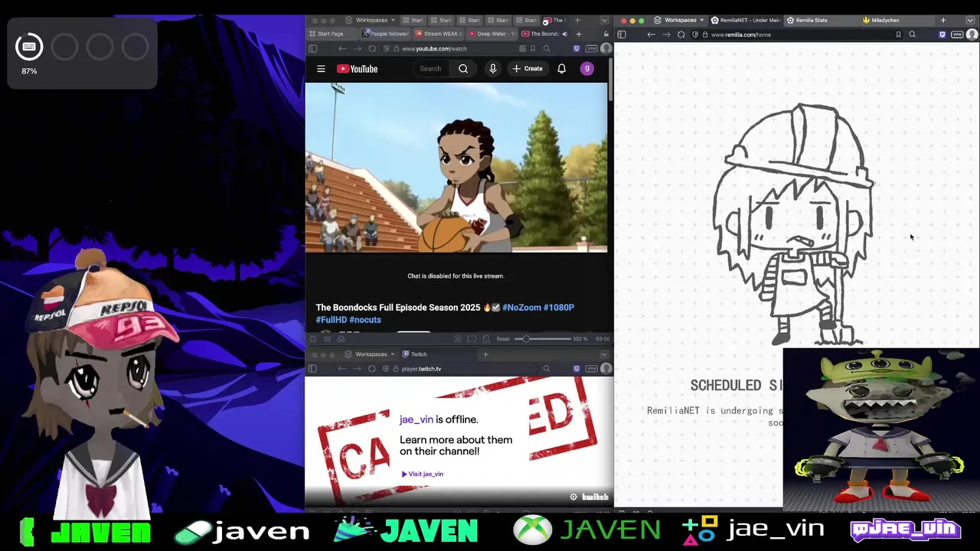Mute the Boondocks tab audio icon
This screenshot has width=980, height=551.
pos(564,34)
